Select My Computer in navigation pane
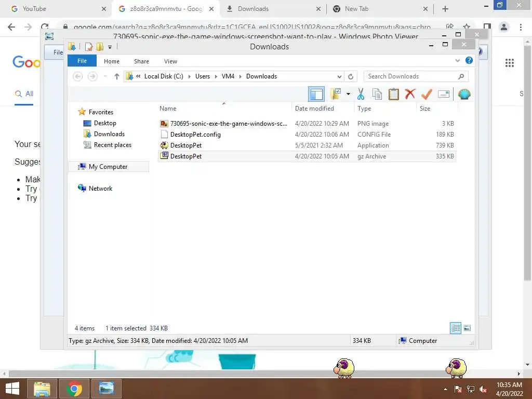532x399 pixels. click(108, 167)
